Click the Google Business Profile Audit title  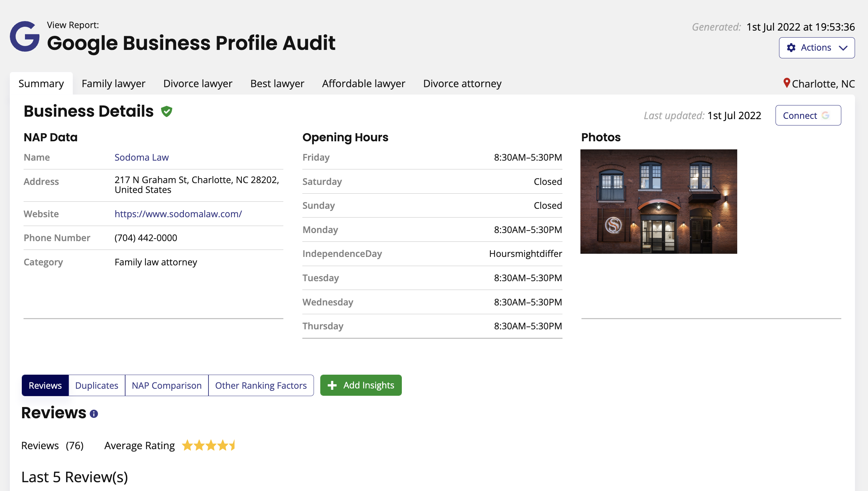coord(191,43)
